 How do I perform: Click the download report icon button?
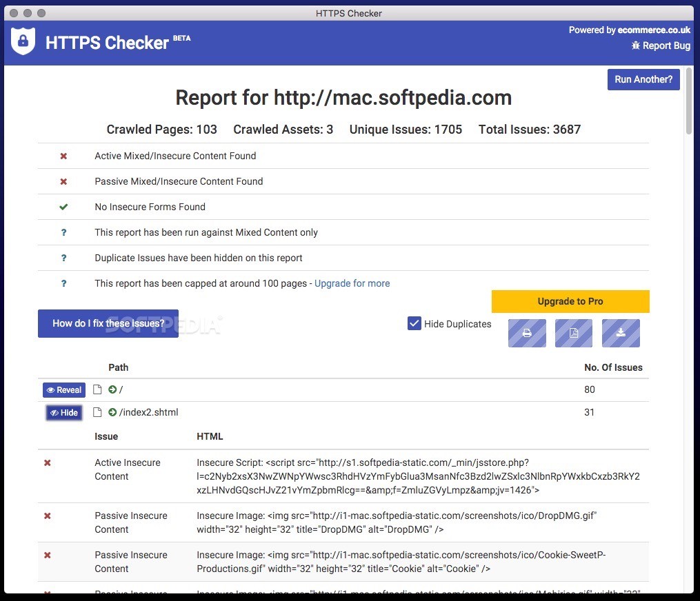[x=621, y=333]
